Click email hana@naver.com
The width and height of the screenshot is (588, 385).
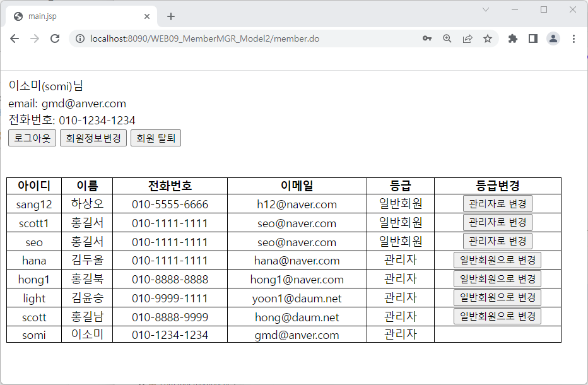point(297,261)
